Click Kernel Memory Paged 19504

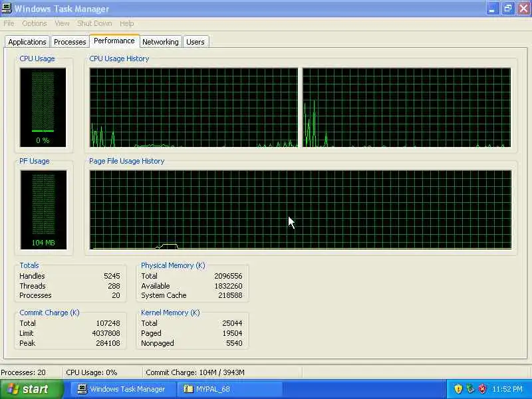tap(232, 333)
